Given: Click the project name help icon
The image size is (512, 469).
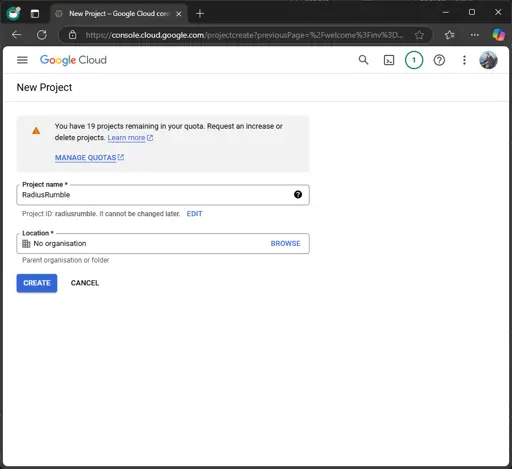Looking at the screenshot, I should click(298, 195).
